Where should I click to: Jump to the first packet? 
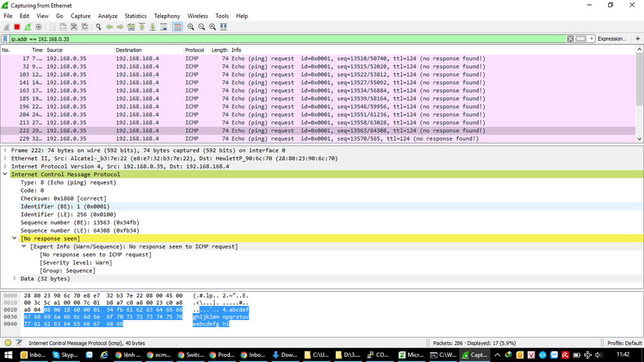pyautogui.click(x=142, y=27)
